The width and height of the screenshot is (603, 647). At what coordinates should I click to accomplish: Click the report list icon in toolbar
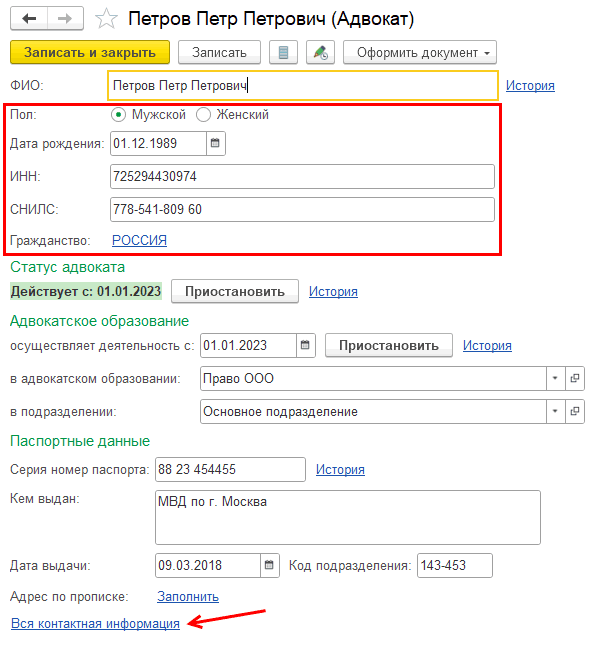point(286,52)
